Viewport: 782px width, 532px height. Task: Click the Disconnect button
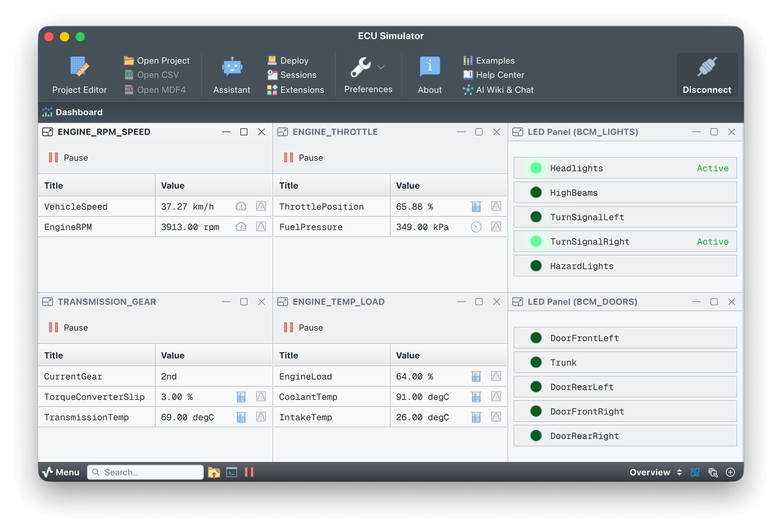707,75
